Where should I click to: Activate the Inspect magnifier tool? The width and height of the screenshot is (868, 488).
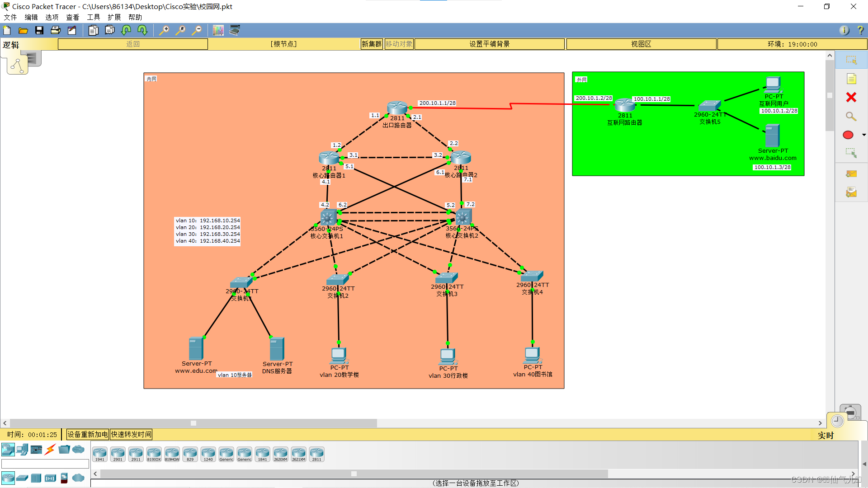click(x=851, y=116)
